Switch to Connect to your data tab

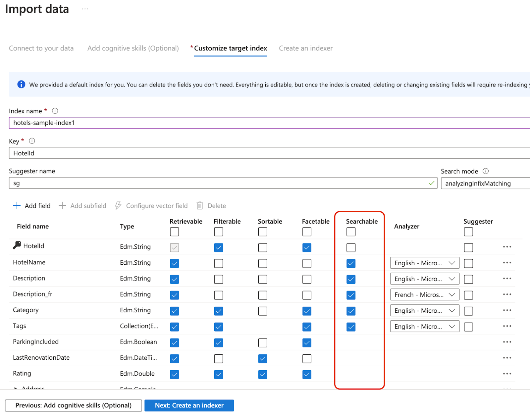[41, 48]
